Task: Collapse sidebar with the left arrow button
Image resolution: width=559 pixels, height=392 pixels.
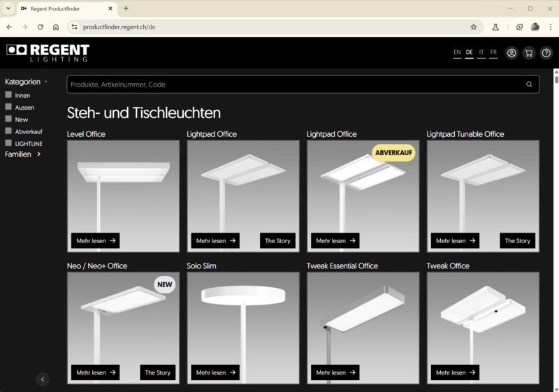Action: 43,379
